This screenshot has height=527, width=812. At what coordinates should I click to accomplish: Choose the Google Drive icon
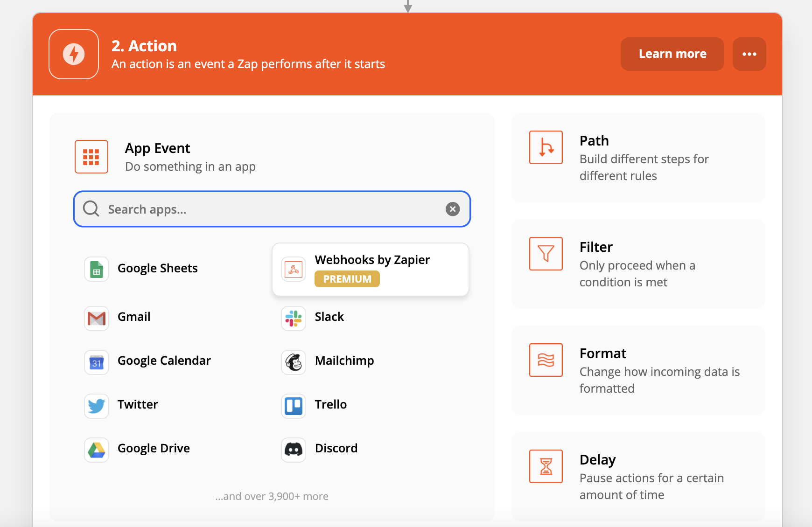pos(97,450)
